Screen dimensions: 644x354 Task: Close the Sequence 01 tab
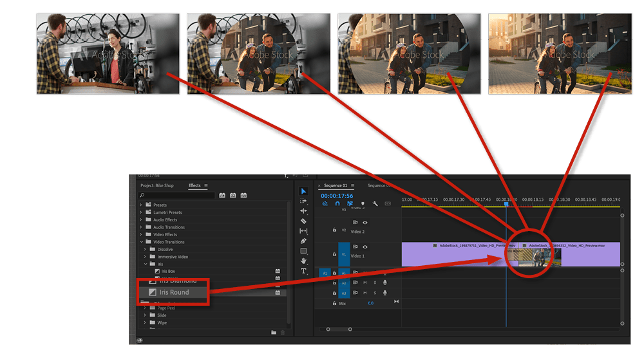click(319, 185)
